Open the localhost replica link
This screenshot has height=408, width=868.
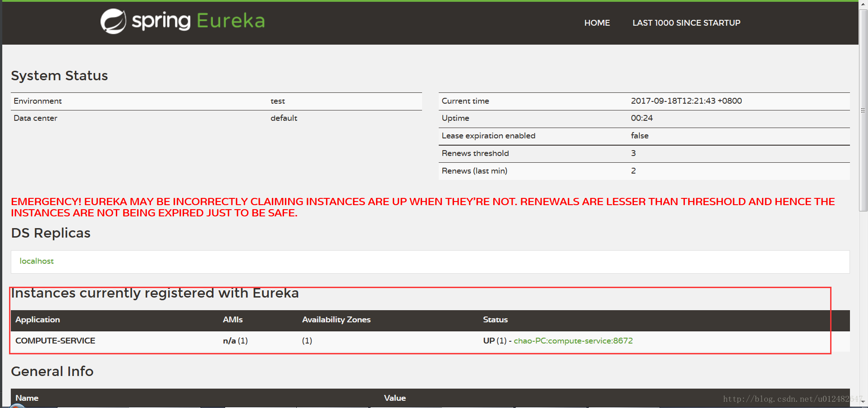click(x=37, y=261)
